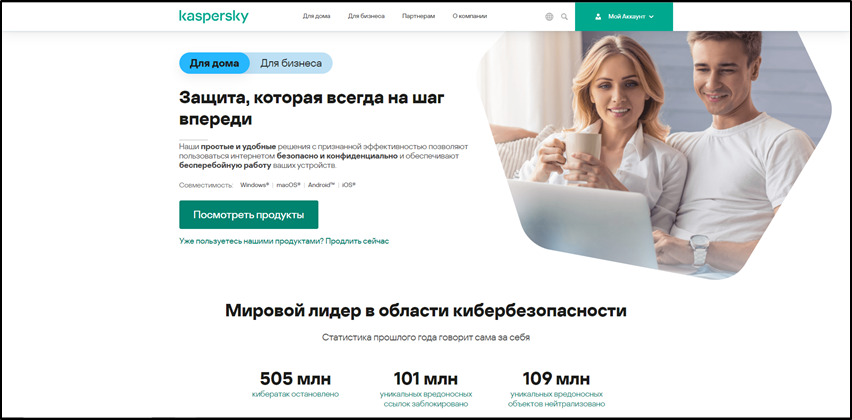Click the Посмотреть продукты button
This screenshot has width=852, height=420.
(248, 215)
